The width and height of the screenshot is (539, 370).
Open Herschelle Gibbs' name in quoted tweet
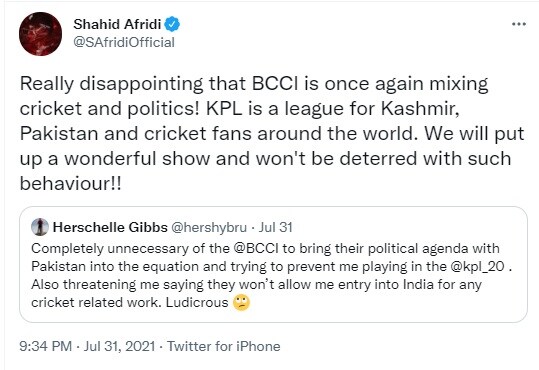[110, 227]
